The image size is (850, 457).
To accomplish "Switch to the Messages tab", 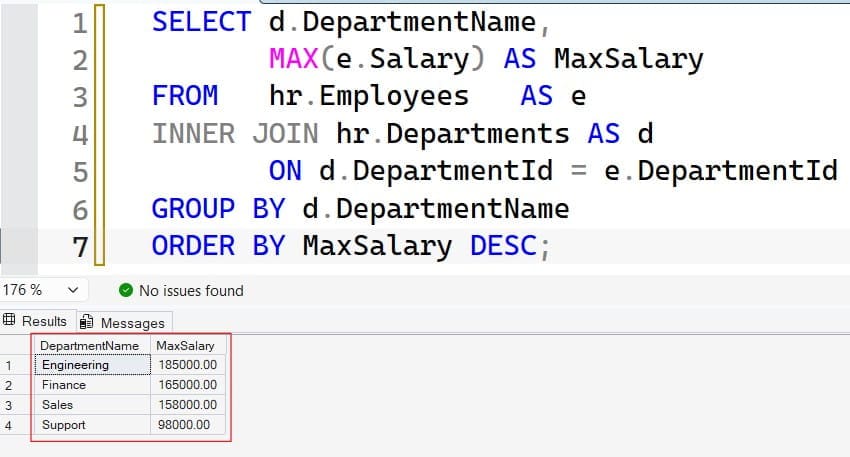I will click(124, 323).
